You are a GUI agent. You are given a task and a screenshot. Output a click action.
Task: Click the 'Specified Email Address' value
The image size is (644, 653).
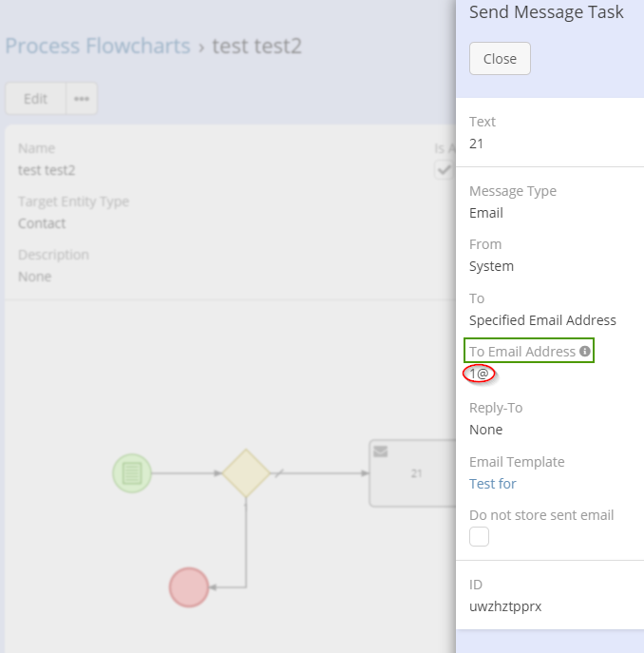click(x=542, y=320)
